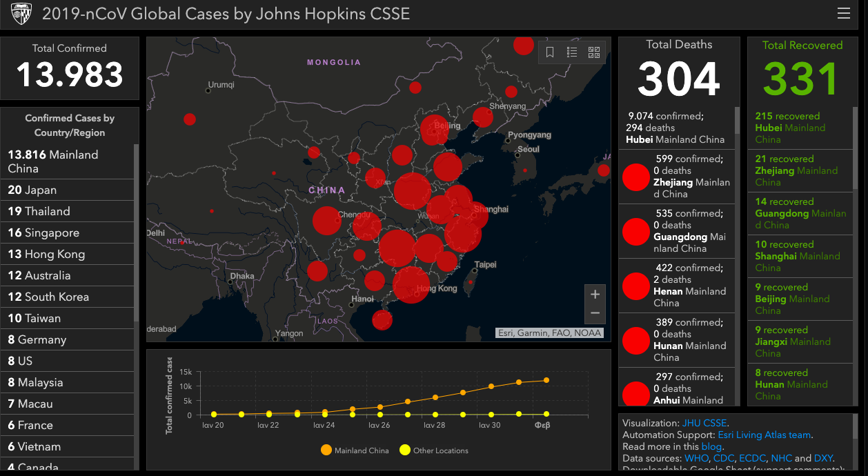Screen dimensions: 868x476
Task: Click the red circle beside Zhejiang
Action: (x=635, y=177)
